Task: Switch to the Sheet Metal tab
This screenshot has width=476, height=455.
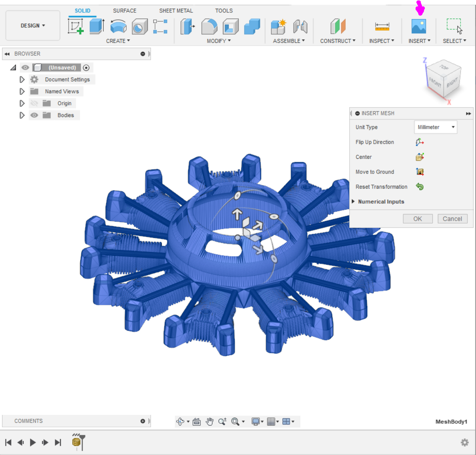Action: (x=176, y=11)
